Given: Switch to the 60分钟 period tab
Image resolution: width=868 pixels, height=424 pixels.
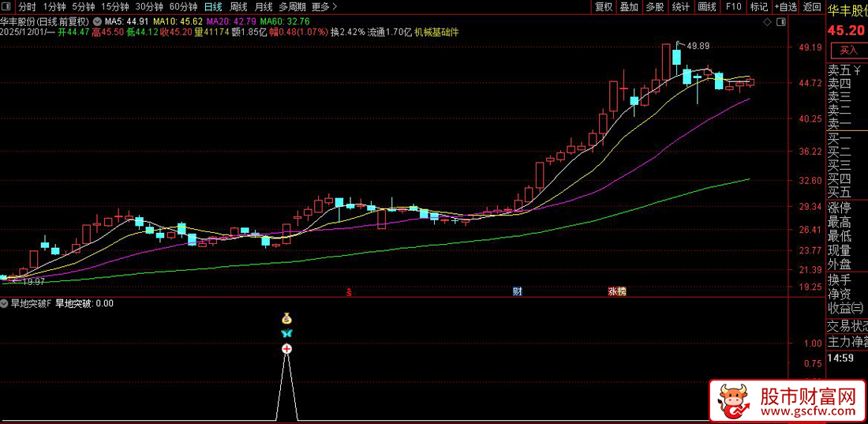Looking at the screenshot, I should point(183,7).
